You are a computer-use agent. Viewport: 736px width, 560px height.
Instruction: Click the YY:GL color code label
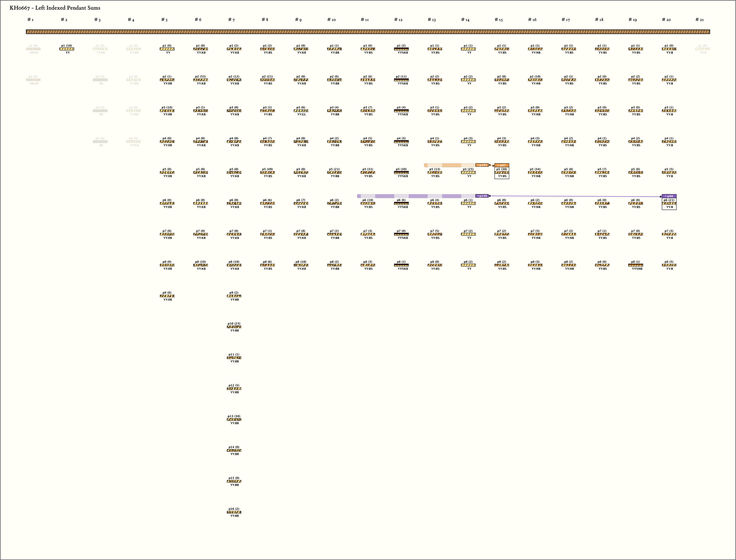301,115
